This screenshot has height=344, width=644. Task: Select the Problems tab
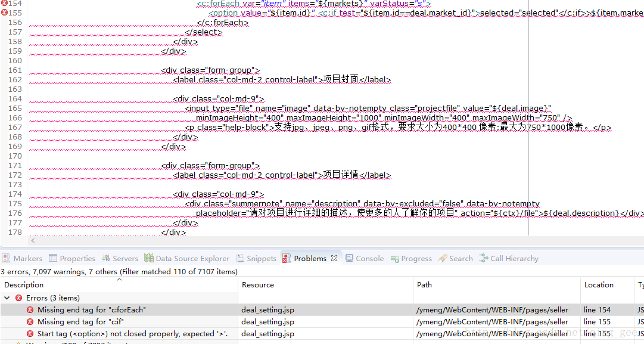(x=310, y=259)
